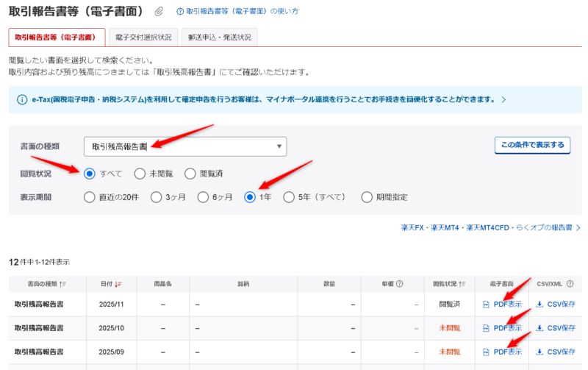The width and height of the screenshot is (588, 370).
Task: Click help icon next to CSV/XML header
Action: [x=570, y=283]
